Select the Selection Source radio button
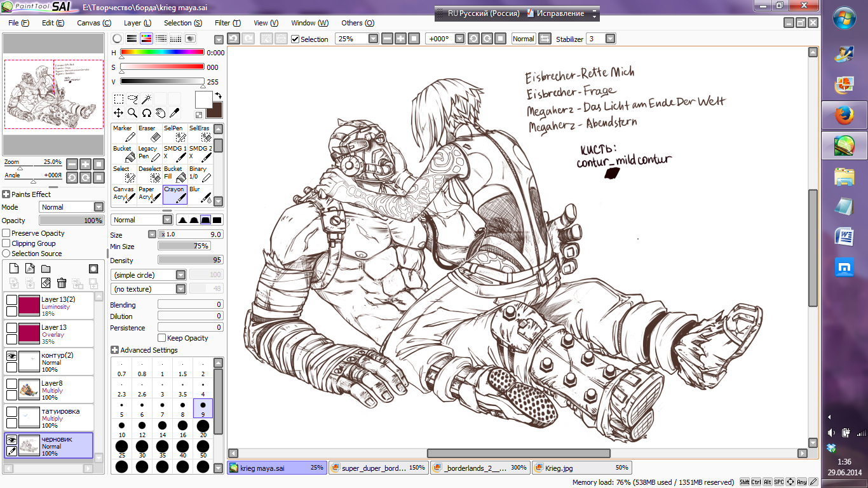Image resolution: width=868 pixels, height=488 pixels. (x=6, y=254)
